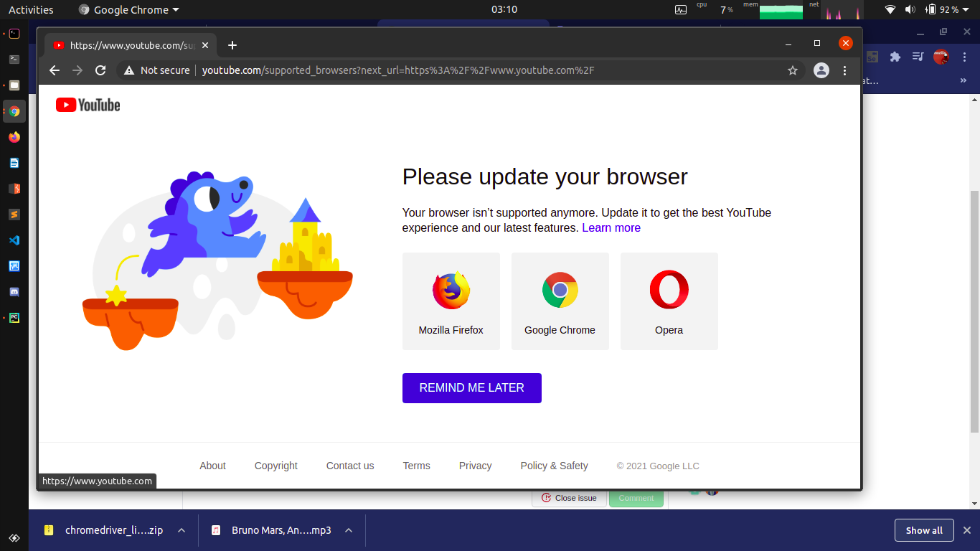Reload the current page
This screenshot has height=551, width=980.
pyautogui.click(x=100, y=70)
